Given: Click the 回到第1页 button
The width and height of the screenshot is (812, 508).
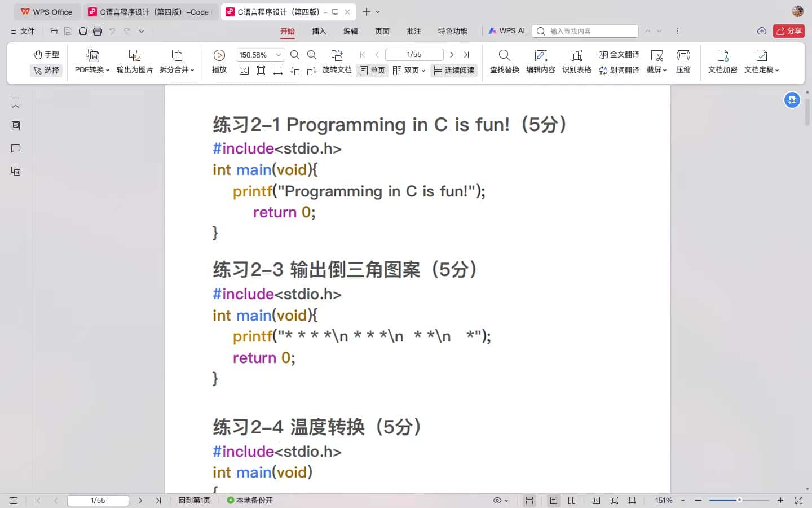Looking at the screenshot, I should pyautogui.click(x=194, y=500).
